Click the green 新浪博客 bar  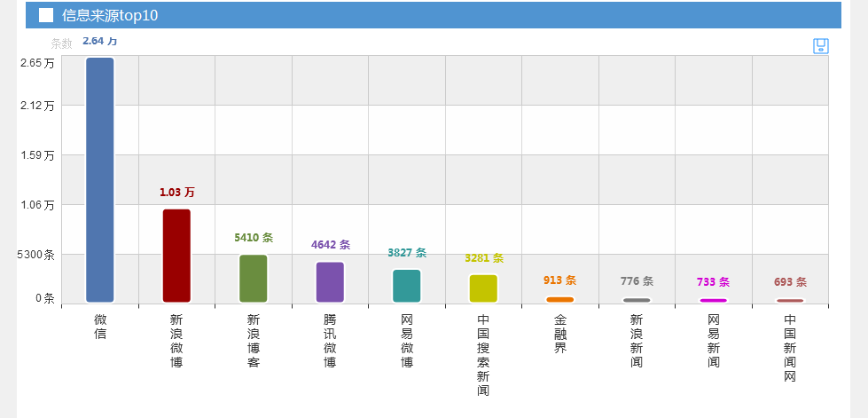pos(254,279)
